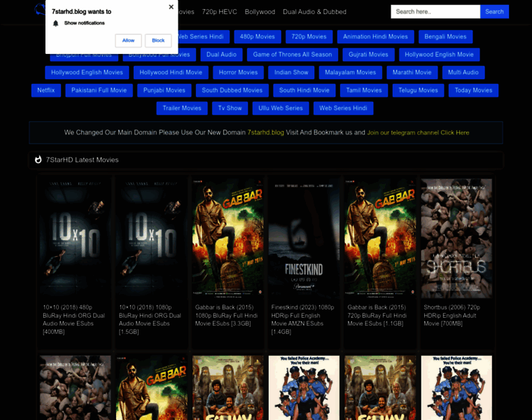Open Gabbar is Back 1080p poster
The width and height of the screenshot is (532, 420).
click(227, 239)
